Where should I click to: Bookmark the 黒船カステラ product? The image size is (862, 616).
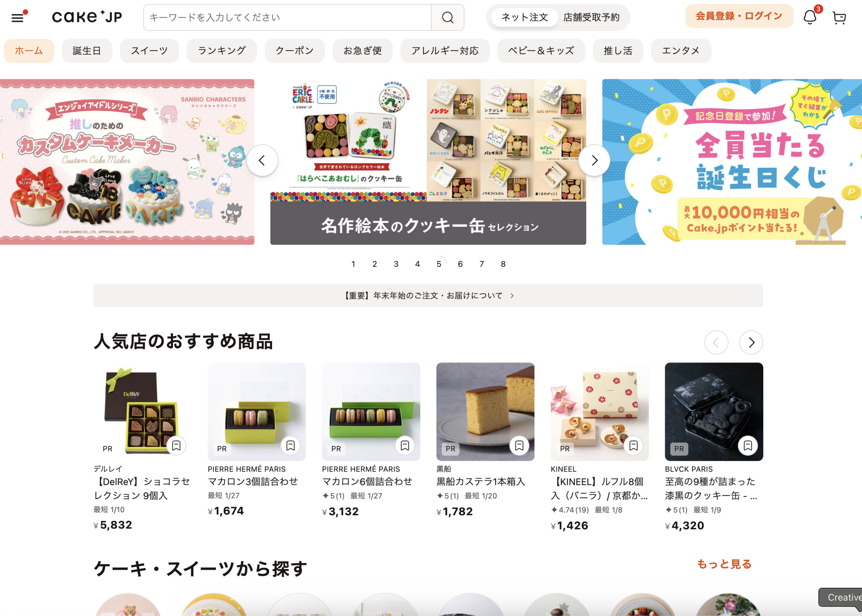click(x=519, y=445)
